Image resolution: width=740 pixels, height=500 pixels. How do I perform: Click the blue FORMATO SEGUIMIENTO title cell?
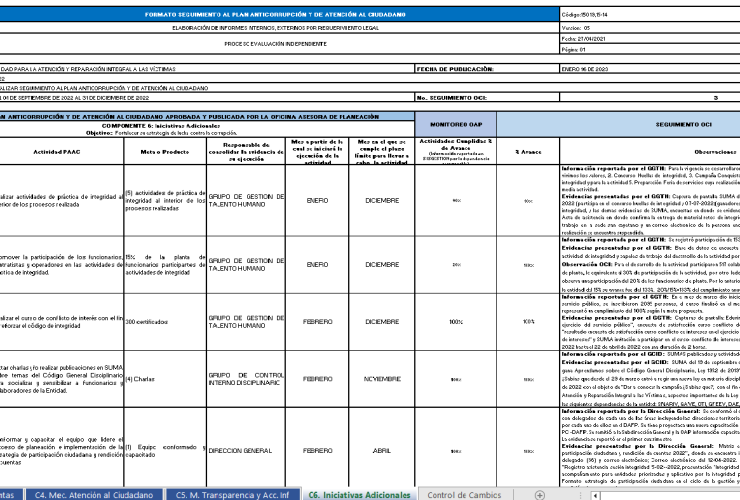[275, 15]
